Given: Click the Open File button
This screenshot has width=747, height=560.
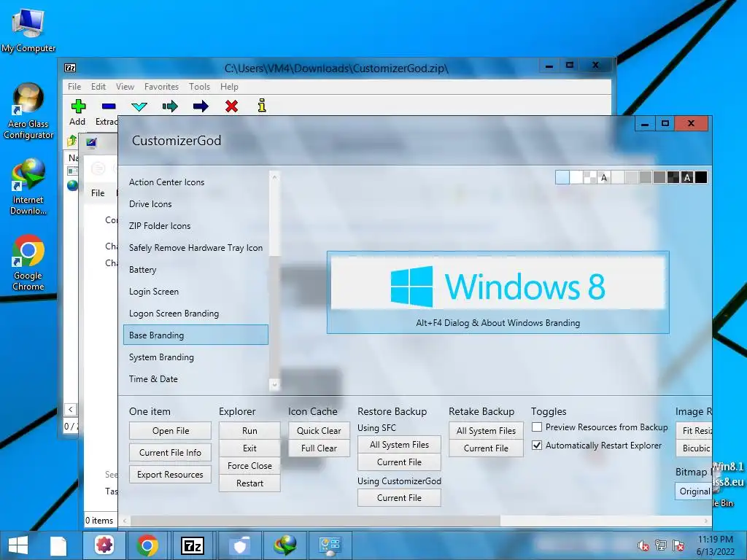Looking at the screenshot, I should coord(171,431).
